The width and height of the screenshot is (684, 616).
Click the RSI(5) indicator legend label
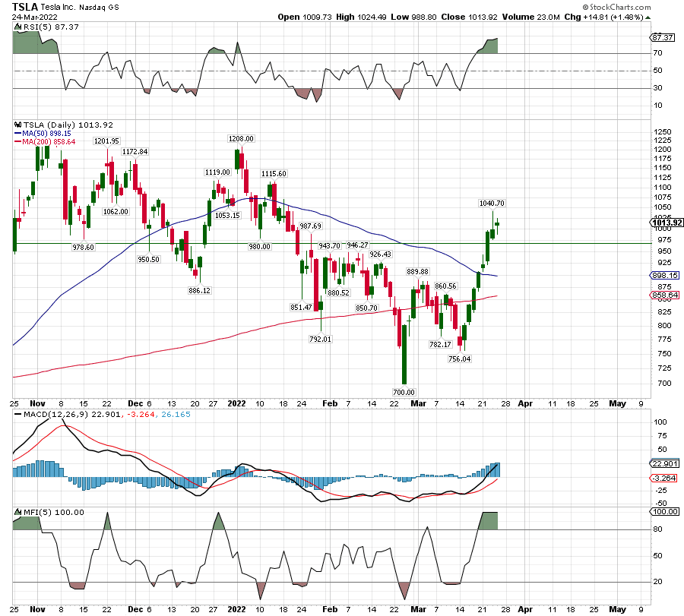[x=51, y=27]
